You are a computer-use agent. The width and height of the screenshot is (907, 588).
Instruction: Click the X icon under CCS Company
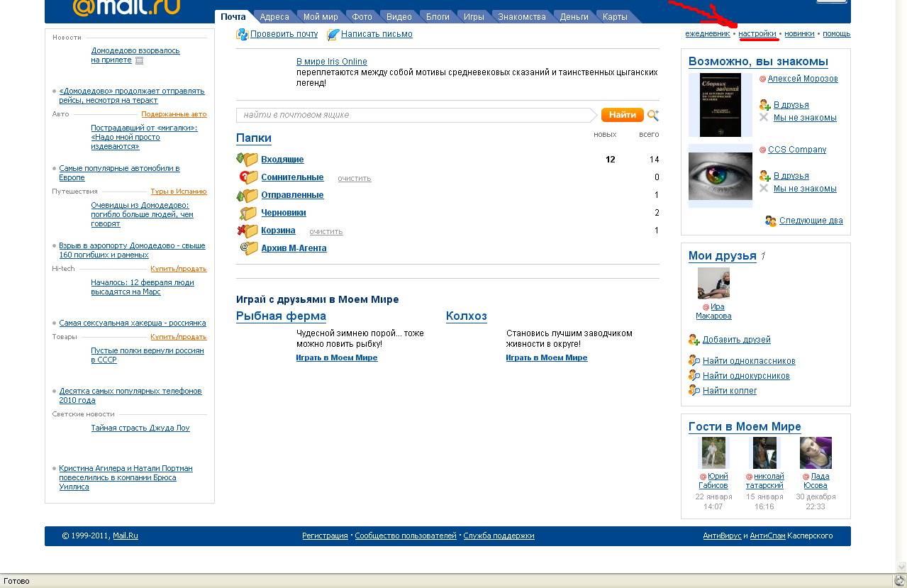[764, 189]
